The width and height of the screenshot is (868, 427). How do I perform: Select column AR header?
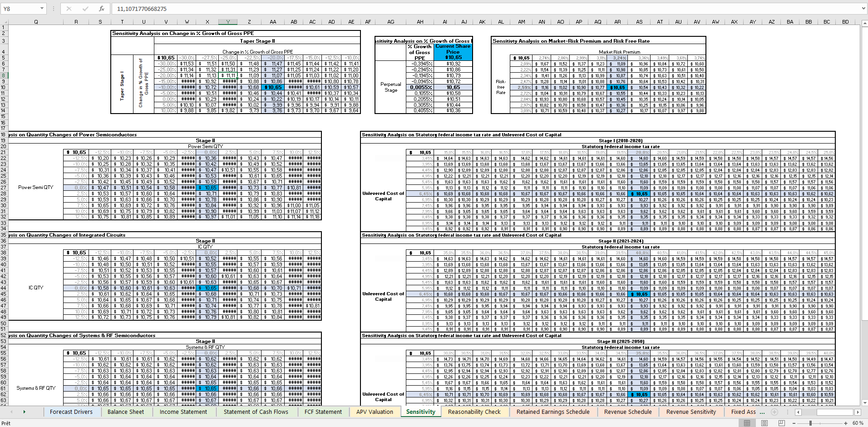pyautogui.click(x=617, y=21)
